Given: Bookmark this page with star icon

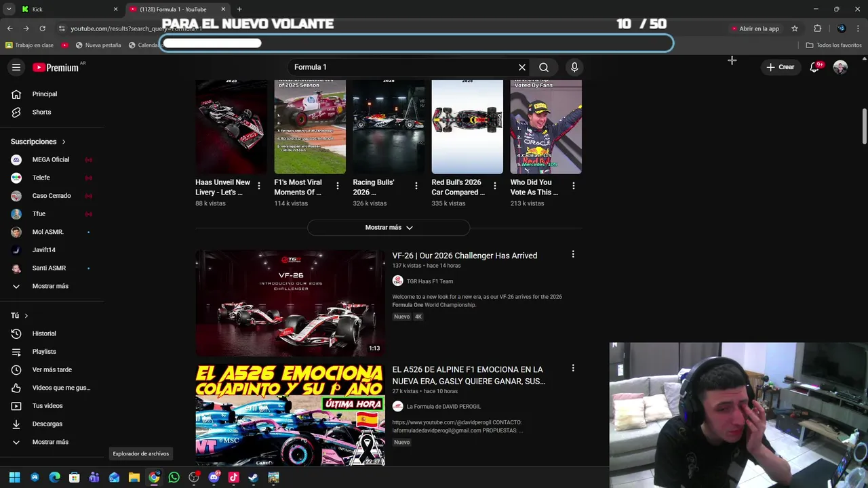Looking at the screenshot, I should click(795, 28).
